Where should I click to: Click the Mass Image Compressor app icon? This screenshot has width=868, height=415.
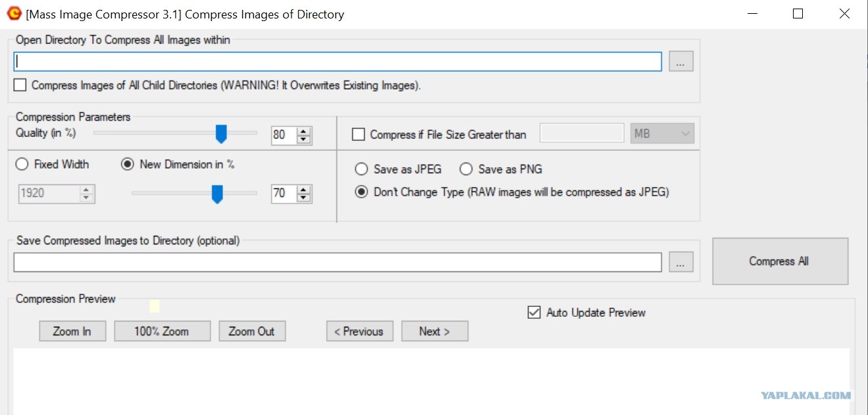(x=14, y=13)
